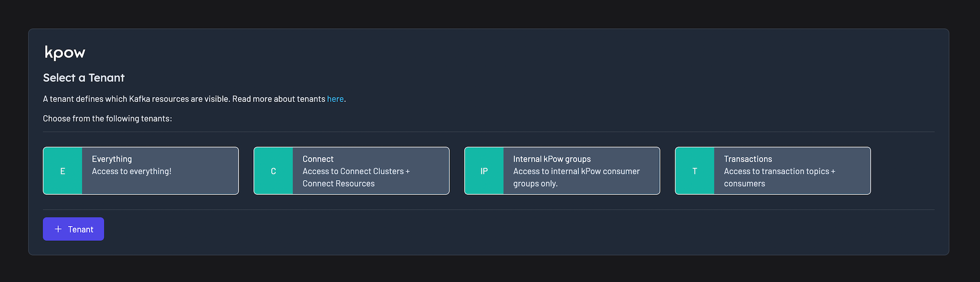Choose the Transactions tenant title
The width and height of the screenshot is (980, 282).
[748, 159]
